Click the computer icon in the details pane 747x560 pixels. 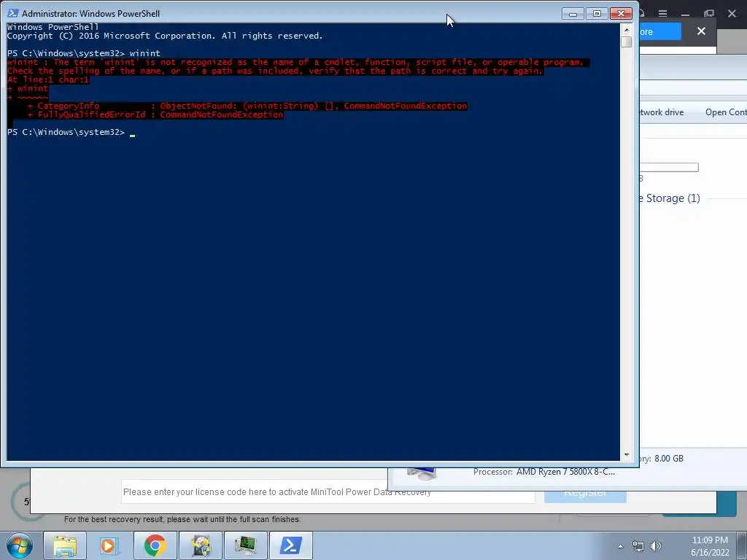(x=422, y=472)
